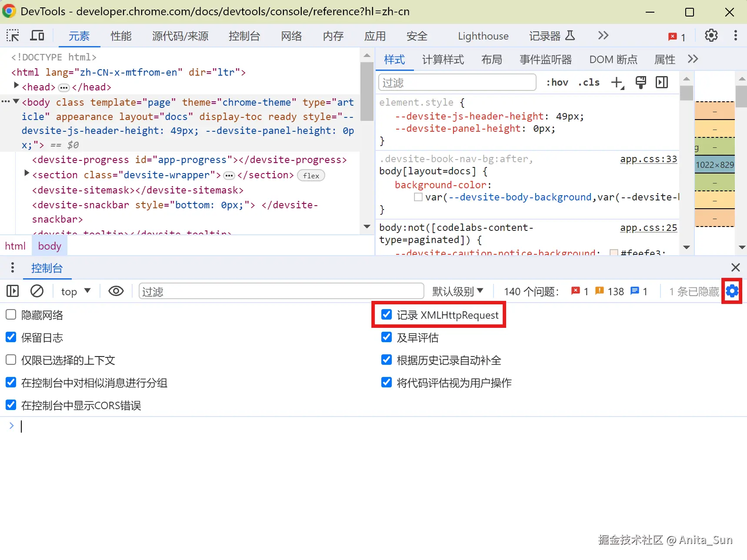Create a live expression with eye icon

(116, 291)
